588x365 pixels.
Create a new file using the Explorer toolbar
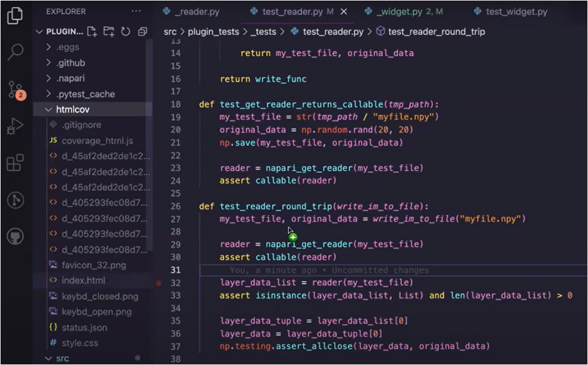click(x=92, y=31)
